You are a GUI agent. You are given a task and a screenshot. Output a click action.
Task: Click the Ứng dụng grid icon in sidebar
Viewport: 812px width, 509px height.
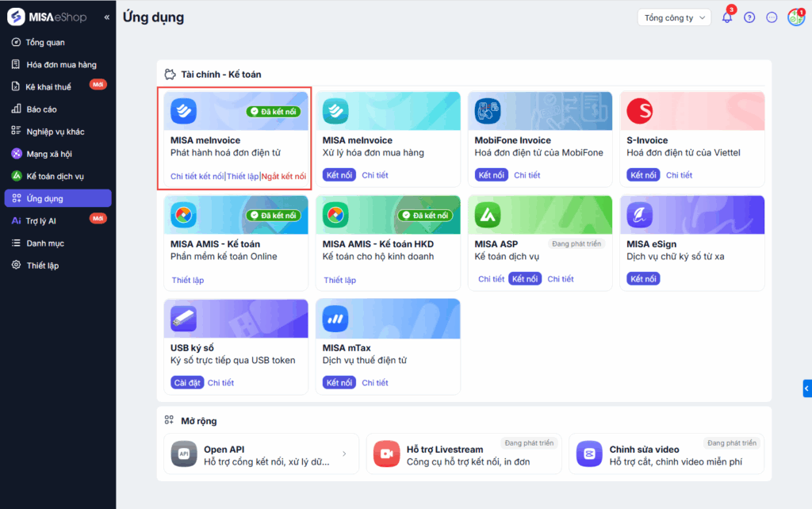pos(17,198)
